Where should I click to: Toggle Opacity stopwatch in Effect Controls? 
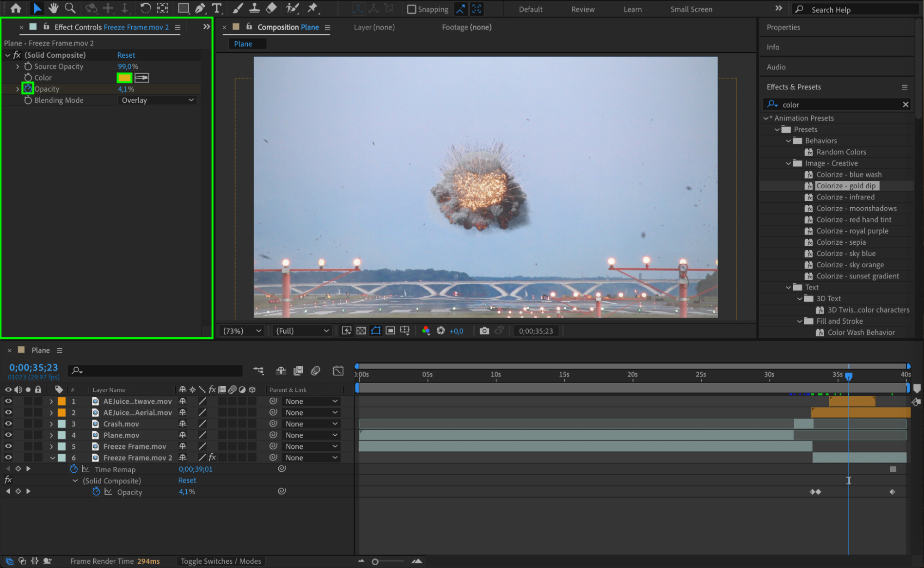[28, 89]
